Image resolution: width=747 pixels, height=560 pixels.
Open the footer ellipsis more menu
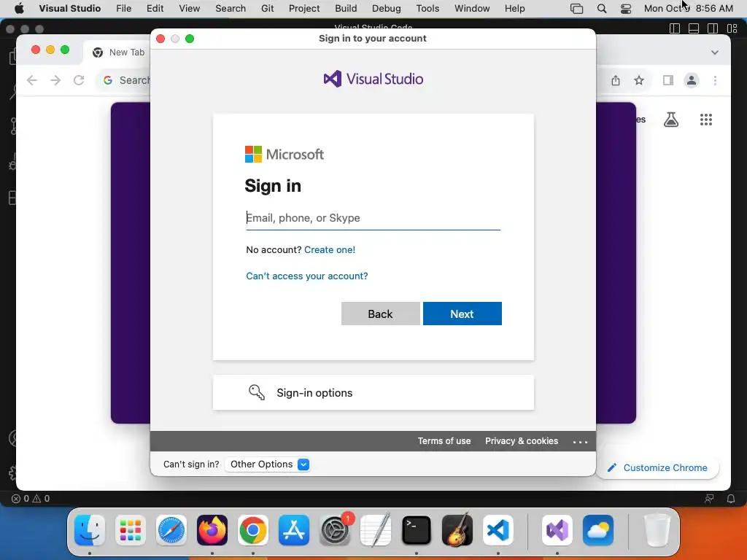[580, 442]
